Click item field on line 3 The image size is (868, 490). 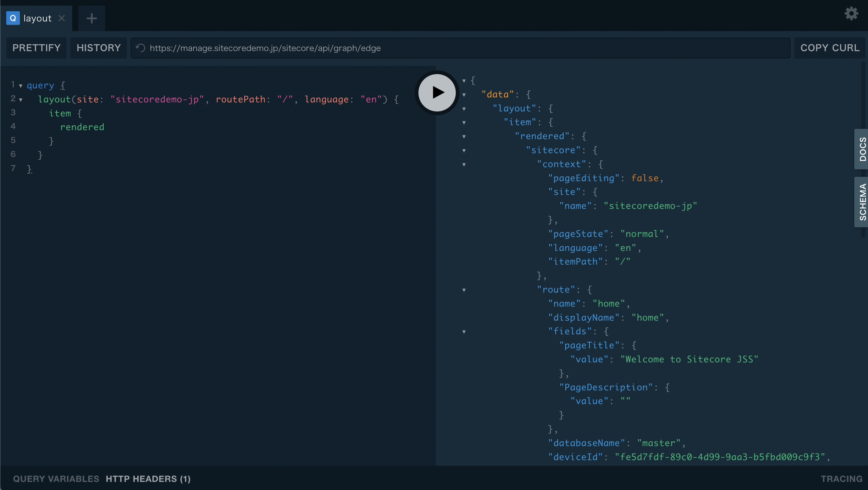click(60, 113)
